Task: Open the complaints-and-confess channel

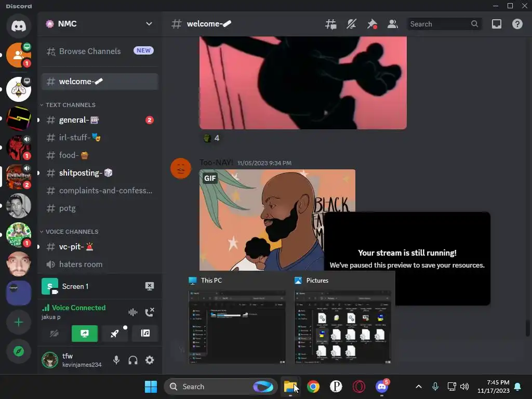Action: click(x=100, y=190)
